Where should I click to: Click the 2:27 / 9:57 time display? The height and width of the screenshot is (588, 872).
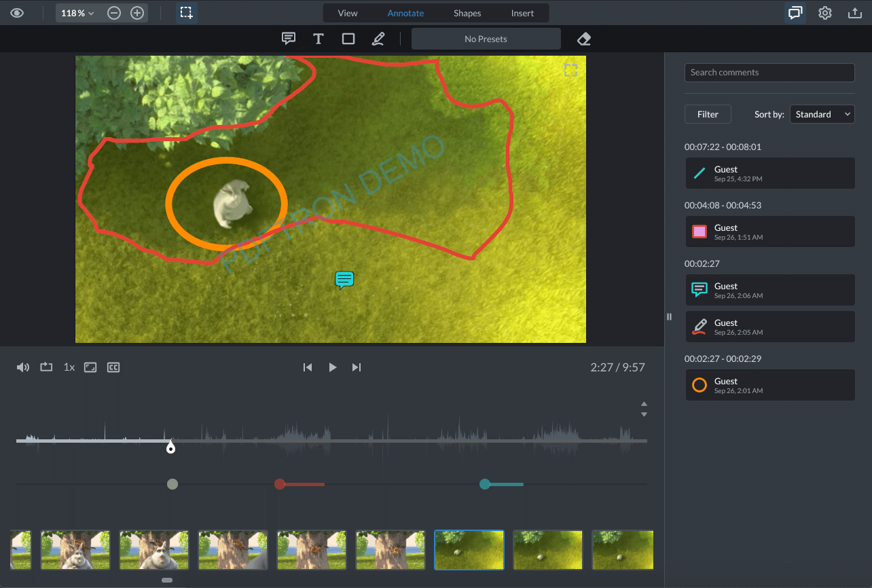618,367
